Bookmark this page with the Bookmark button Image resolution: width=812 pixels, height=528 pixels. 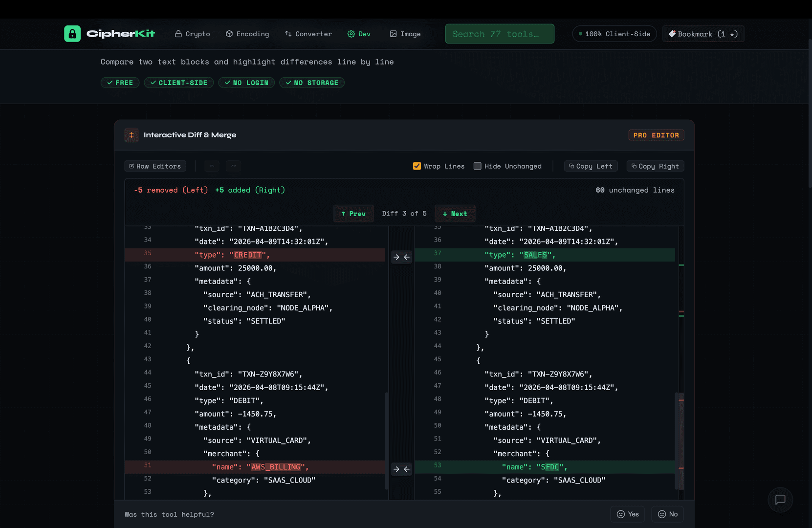pyautogui.click(x=703, y=34)
